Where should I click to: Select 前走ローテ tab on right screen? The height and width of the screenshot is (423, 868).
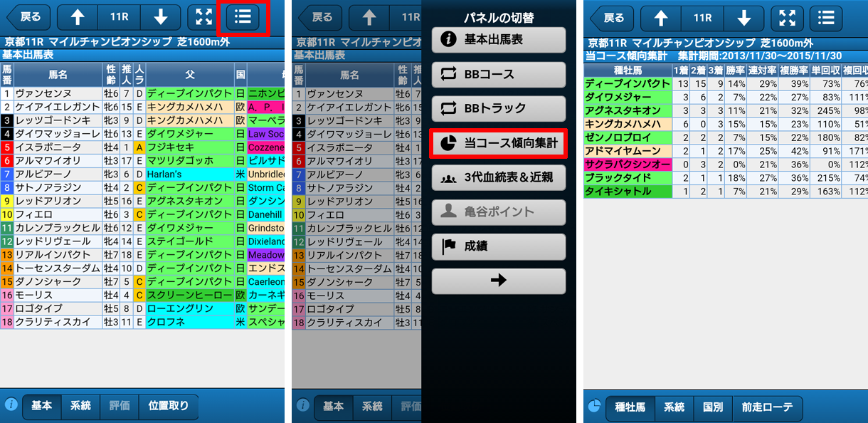[x=767, y=407]
